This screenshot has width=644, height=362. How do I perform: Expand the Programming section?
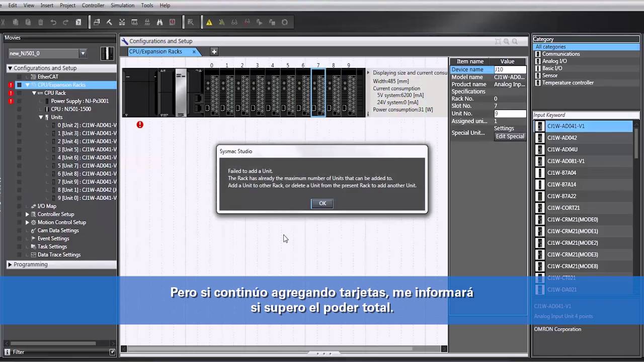10,264
